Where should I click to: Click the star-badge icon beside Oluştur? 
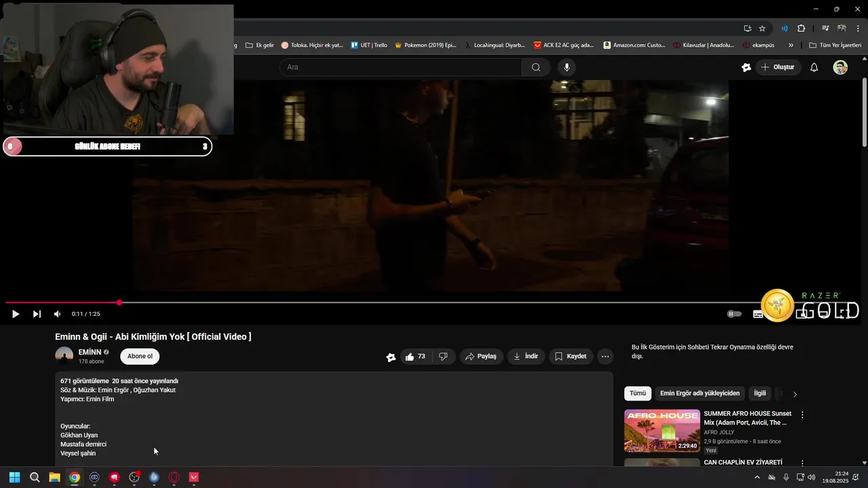tap(746, 67)
